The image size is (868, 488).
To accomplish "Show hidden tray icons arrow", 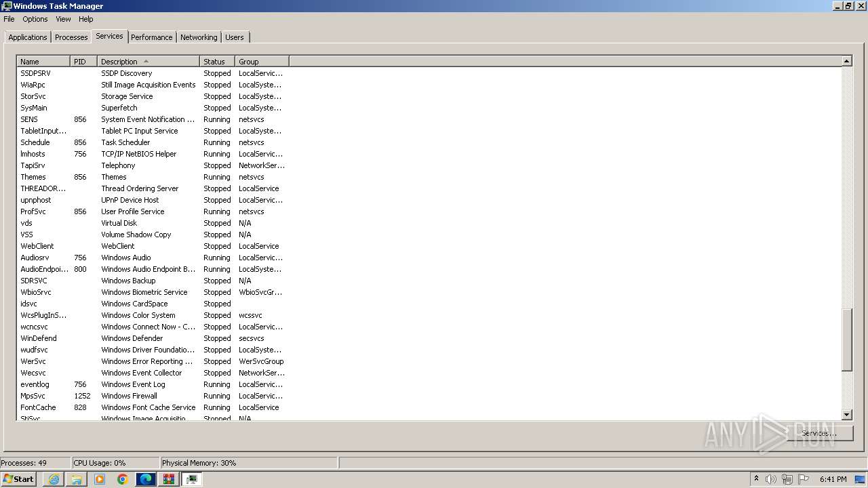I will 756,479.
